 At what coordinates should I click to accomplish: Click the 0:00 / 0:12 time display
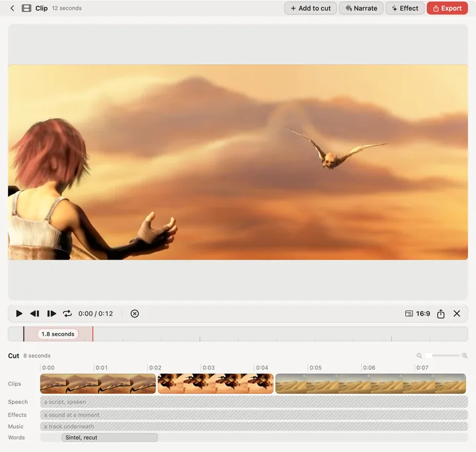click(x=96, y=313)
